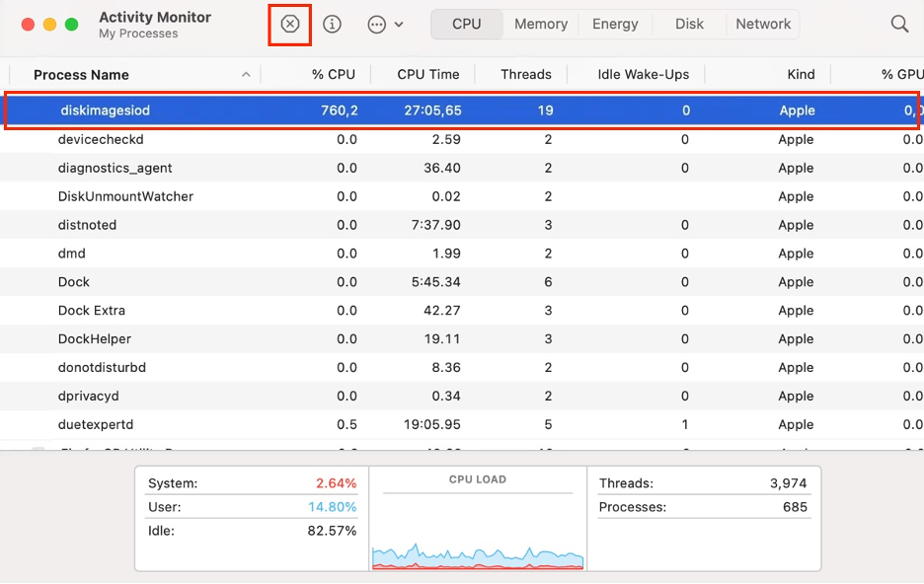Sort processes by Threads column

pos(524,74)
